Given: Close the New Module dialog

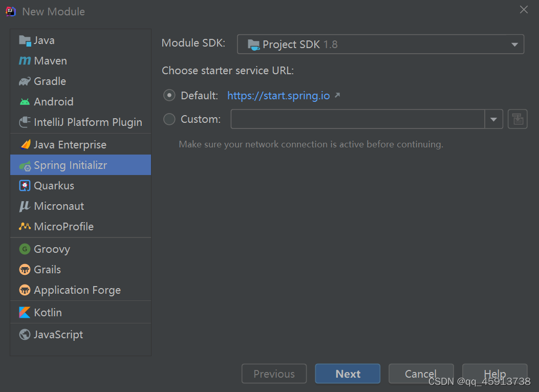Looking at the screenshot, I should tap(524, 10).
